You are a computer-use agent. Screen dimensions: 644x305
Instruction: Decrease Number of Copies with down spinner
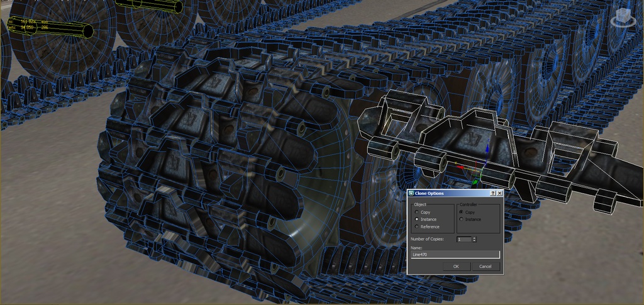pyautogui.click(x=474, y=241)
